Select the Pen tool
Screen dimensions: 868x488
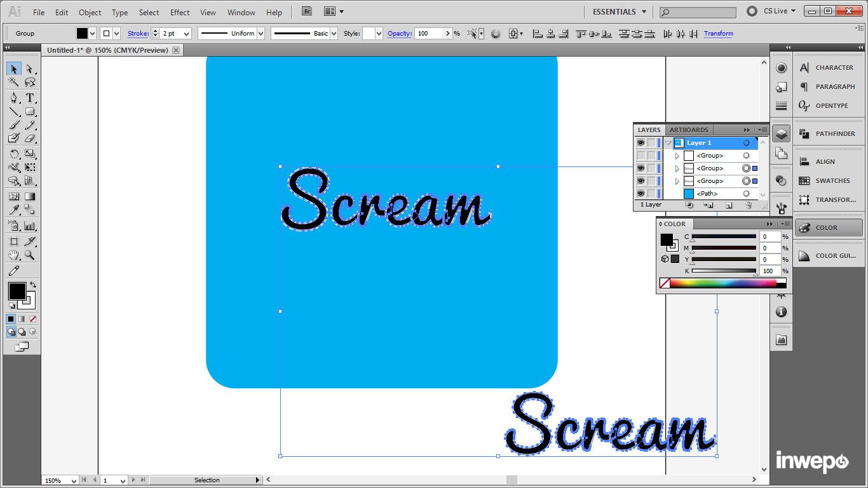pos(14,98)
